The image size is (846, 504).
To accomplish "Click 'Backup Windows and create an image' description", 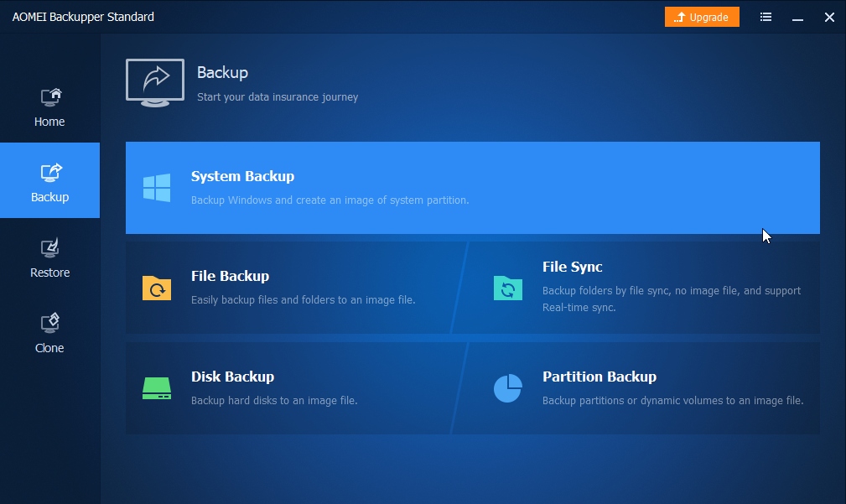I will pyautogui.click(x=330, y=200).
